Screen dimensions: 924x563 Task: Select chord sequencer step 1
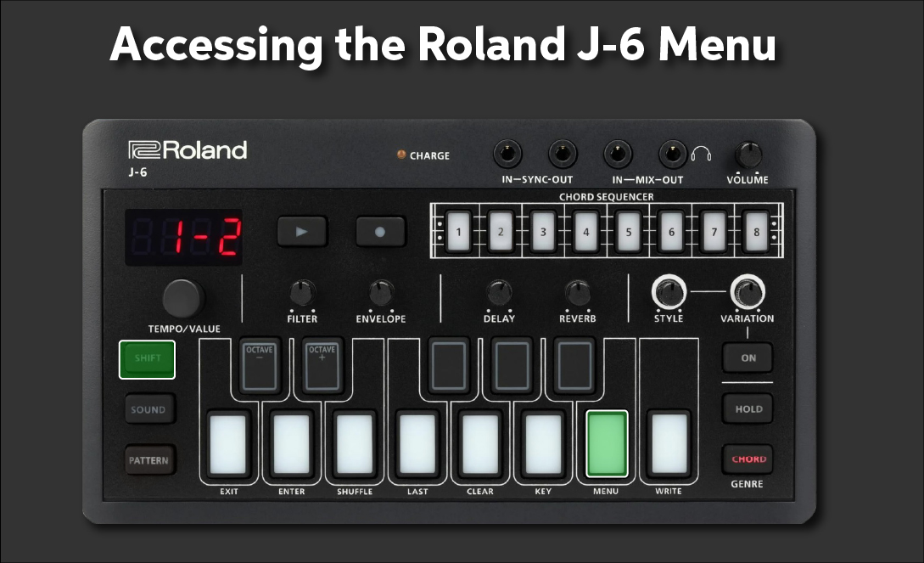pyautogui.click(x=458, y=230)
